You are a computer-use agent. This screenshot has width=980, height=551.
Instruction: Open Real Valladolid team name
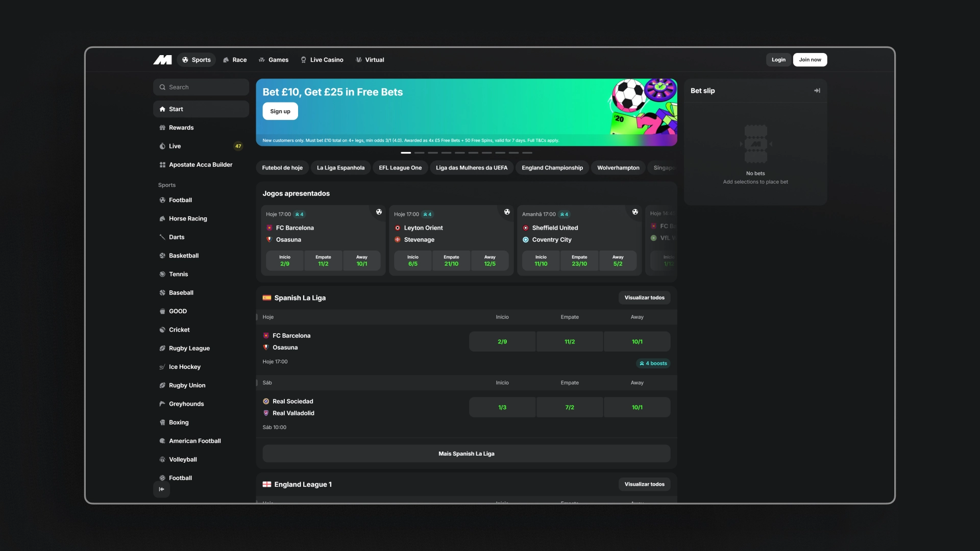coord(293,413)
